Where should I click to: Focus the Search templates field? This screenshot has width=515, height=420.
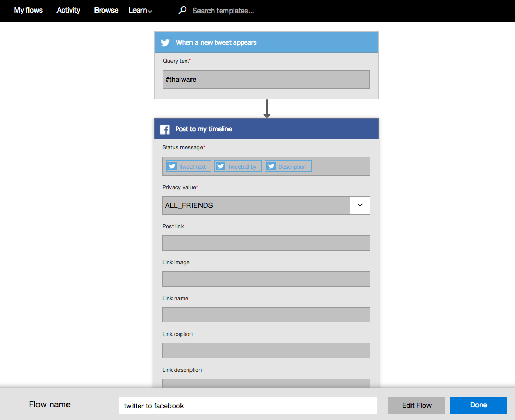[x=223, y=11]
